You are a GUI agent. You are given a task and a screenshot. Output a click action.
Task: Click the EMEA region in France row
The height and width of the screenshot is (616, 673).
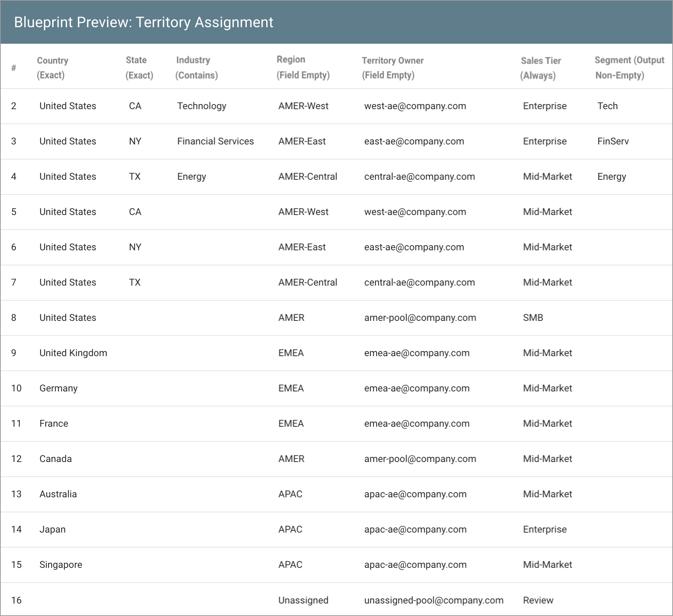coord(291,423)
